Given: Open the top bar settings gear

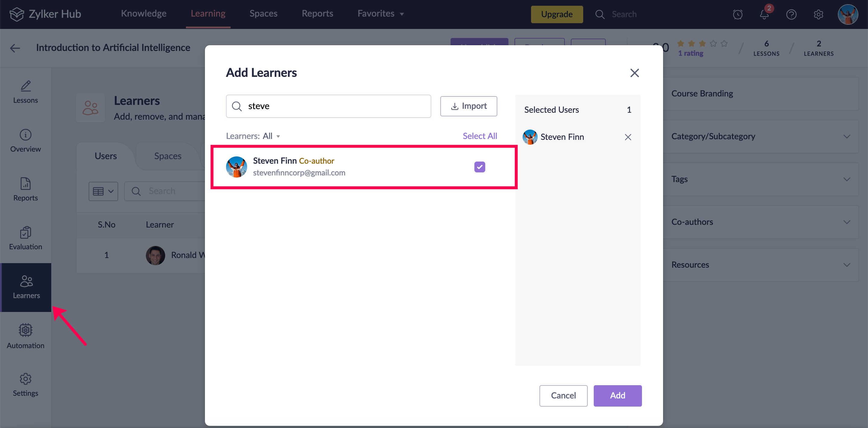Looking at the screenshot, I should point(818,14).
